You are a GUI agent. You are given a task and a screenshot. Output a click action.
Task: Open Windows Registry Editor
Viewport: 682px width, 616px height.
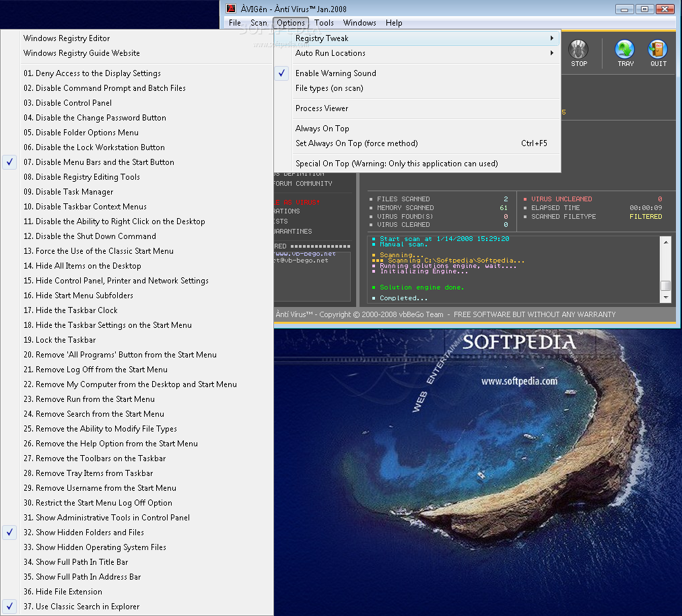(137, 38)
